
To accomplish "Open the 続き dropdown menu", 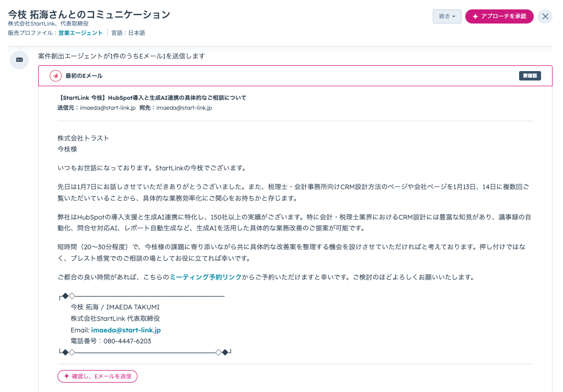I will click(x=447, y=17).
